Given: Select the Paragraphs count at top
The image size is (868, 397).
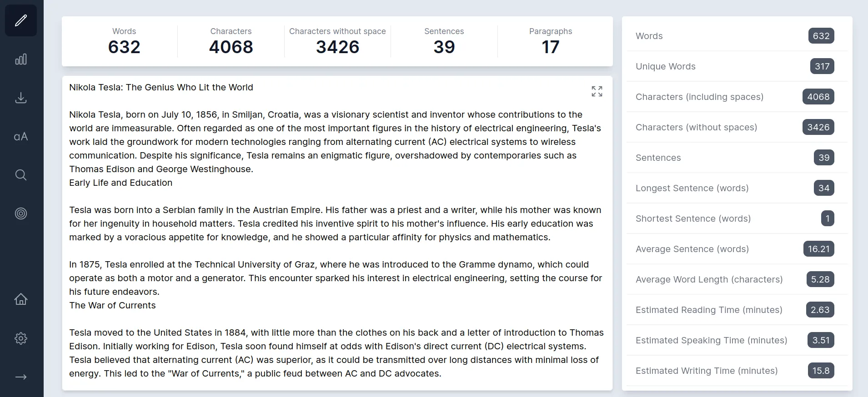Looking at the screenshot, I should [550, 41].
